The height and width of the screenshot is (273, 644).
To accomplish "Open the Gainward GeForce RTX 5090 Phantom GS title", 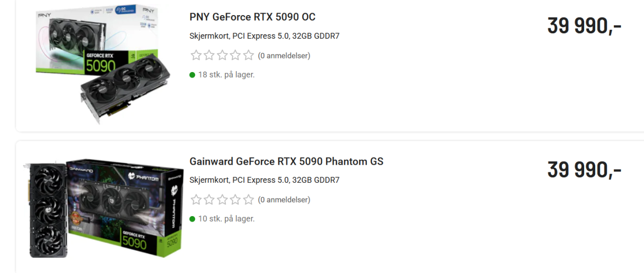I will pos(286,162).
